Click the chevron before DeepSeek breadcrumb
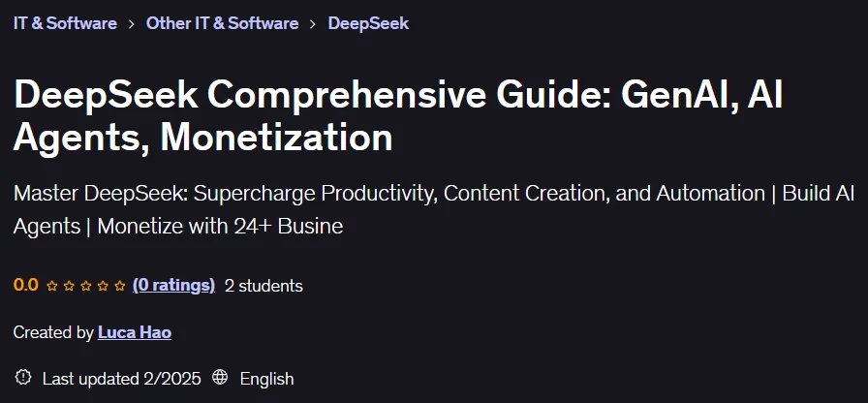868x403 pixels. click(x=313, y=24)
